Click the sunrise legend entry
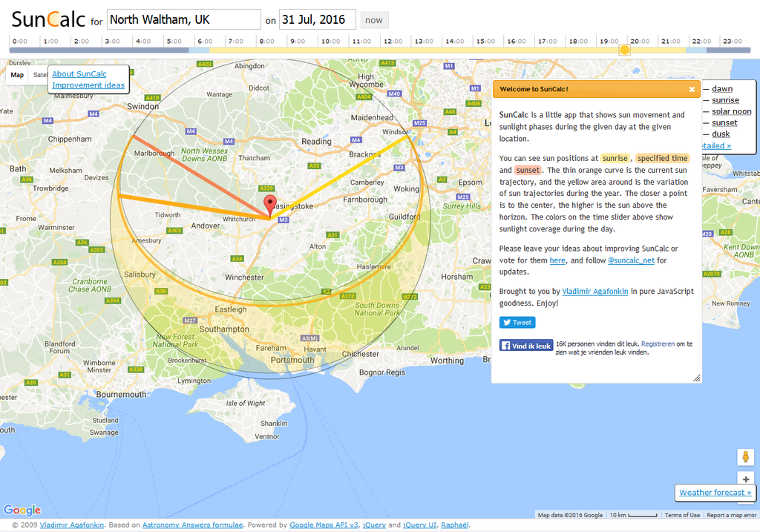Screen dimensions: 760x532 coord(725,100)
